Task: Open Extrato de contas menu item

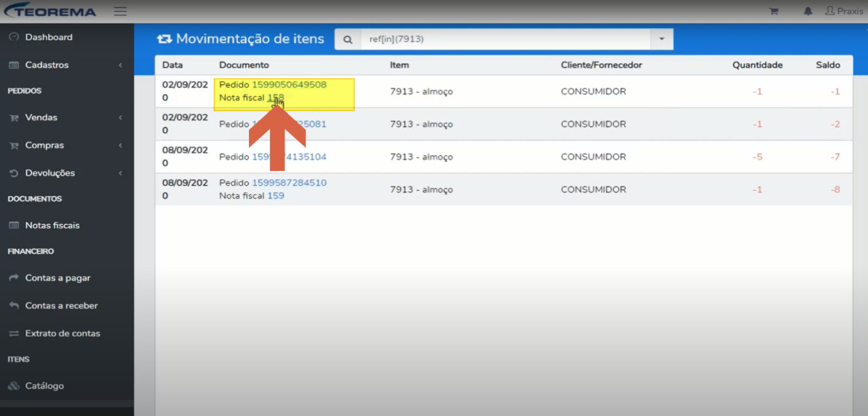Action: click(x=63, y=334)
